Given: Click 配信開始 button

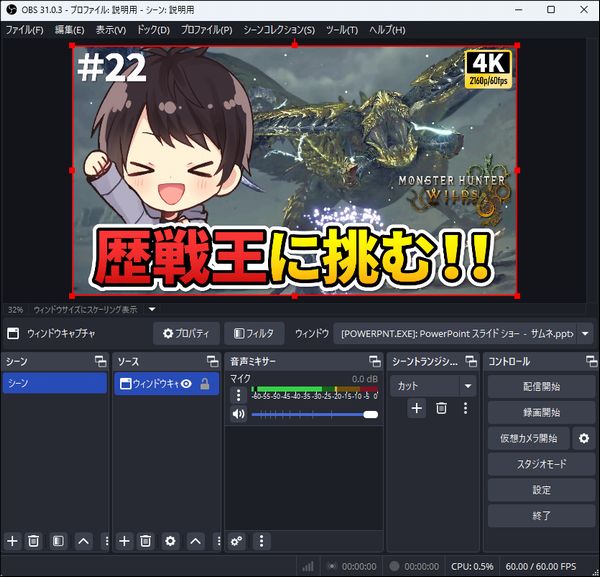Looking at the screenshot, I should [x=541, y=386].
